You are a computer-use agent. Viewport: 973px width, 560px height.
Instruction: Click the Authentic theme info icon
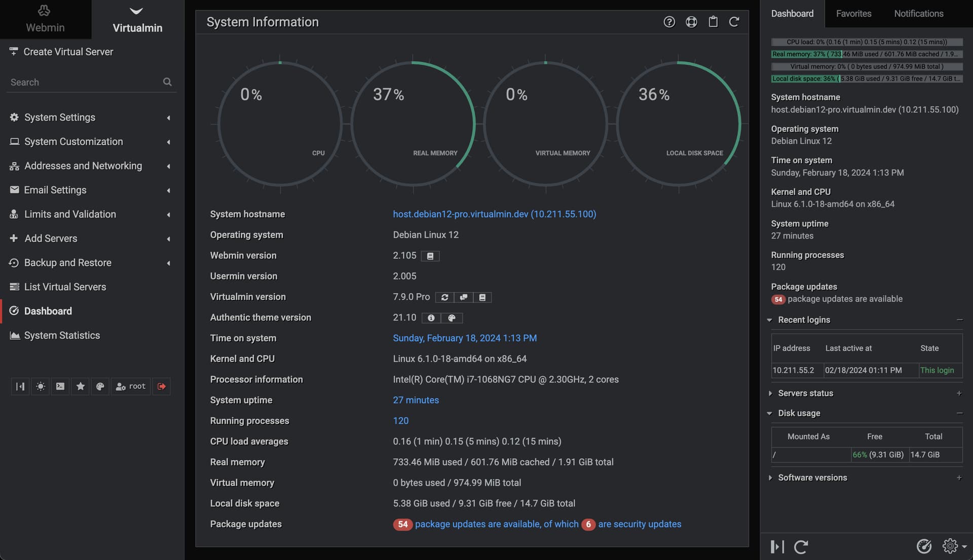click(431, 318)
